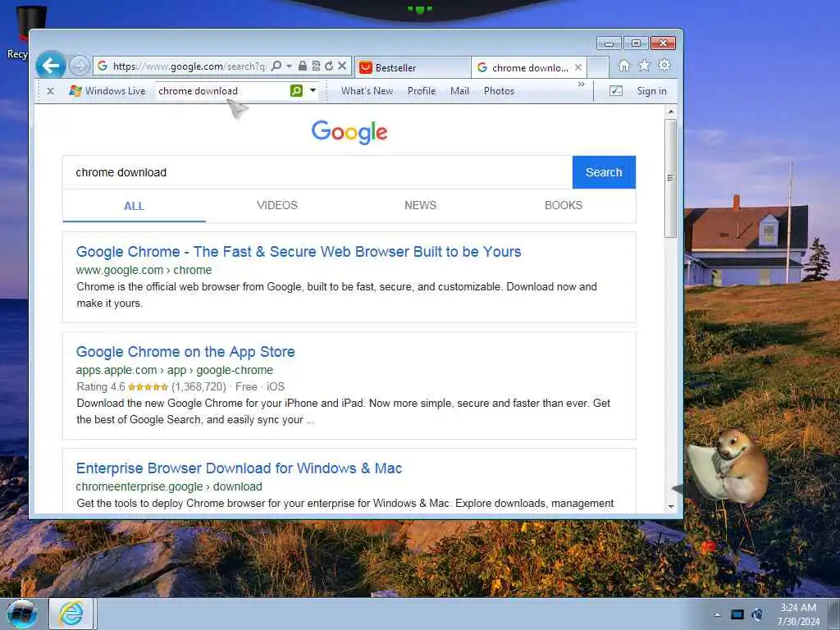Select the chrome download tab

pyautogui.click(x=529, y=67)
